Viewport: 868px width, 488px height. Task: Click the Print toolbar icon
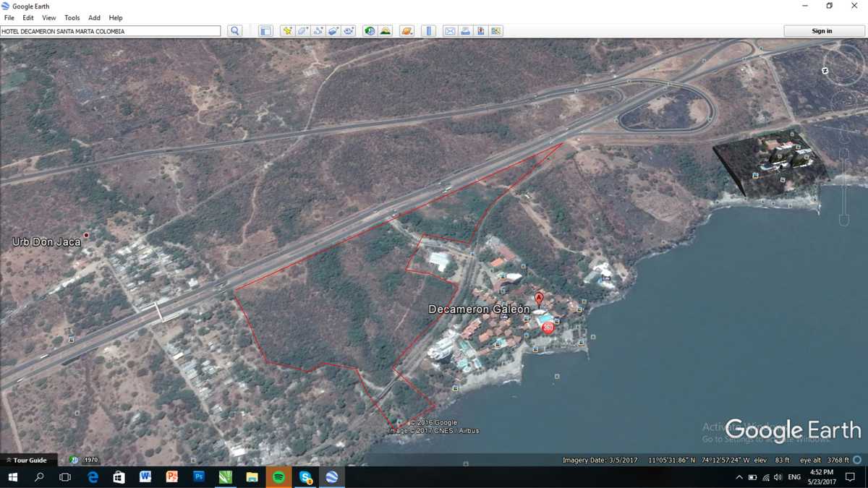[x=465, y=31]
